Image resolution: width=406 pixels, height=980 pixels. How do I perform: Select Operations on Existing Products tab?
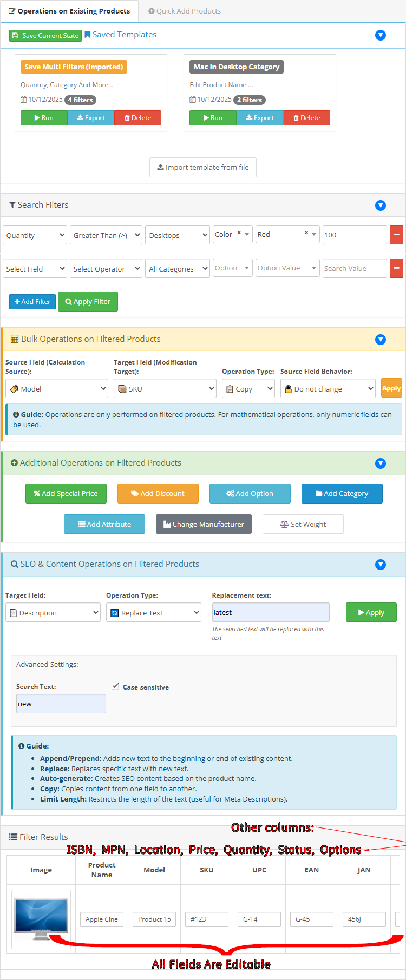[69, 11]
